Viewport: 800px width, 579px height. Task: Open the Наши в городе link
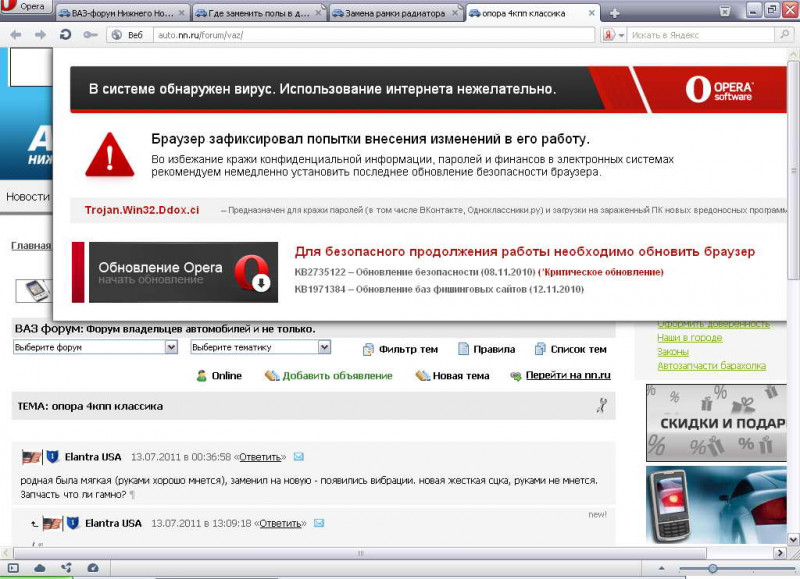pos(690,338)
